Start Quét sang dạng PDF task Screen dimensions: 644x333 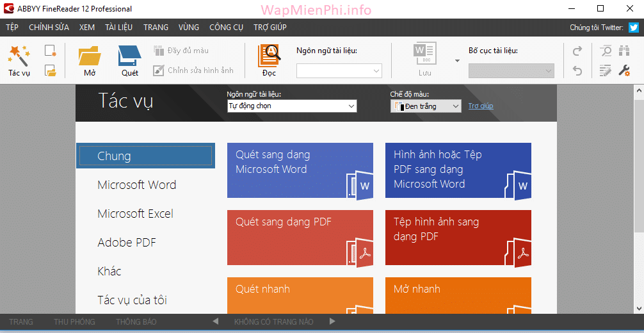click(x=300, y=238)
